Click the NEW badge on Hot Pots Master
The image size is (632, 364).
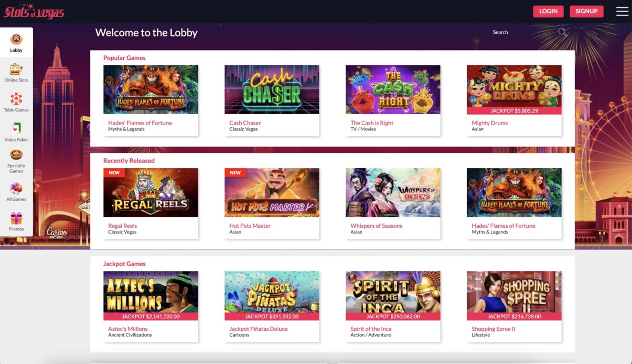(235, 173)
